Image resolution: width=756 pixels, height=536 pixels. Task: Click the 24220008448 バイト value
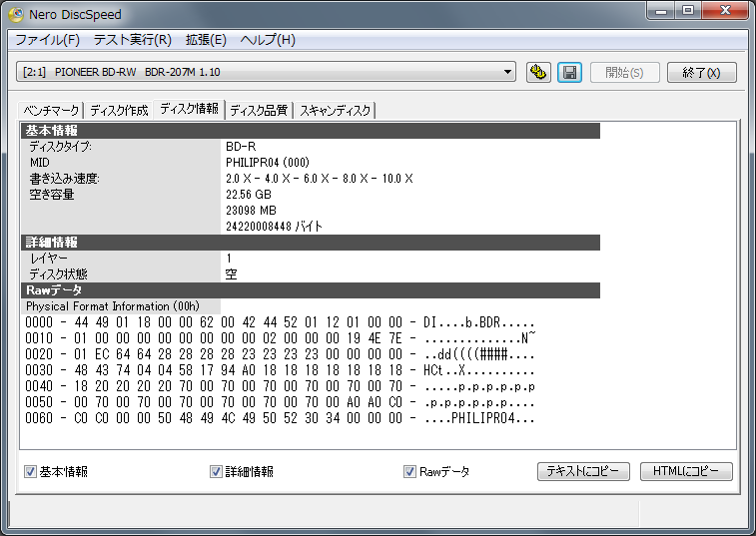pos(274,226)
